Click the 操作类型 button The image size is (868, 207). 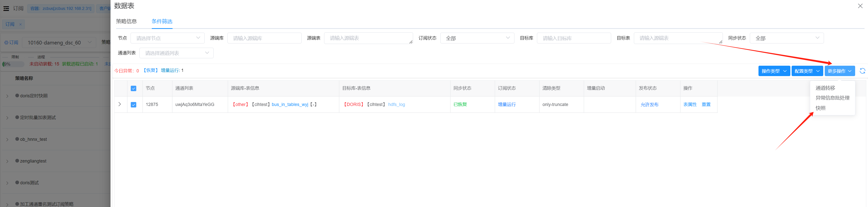coord(774,71)
